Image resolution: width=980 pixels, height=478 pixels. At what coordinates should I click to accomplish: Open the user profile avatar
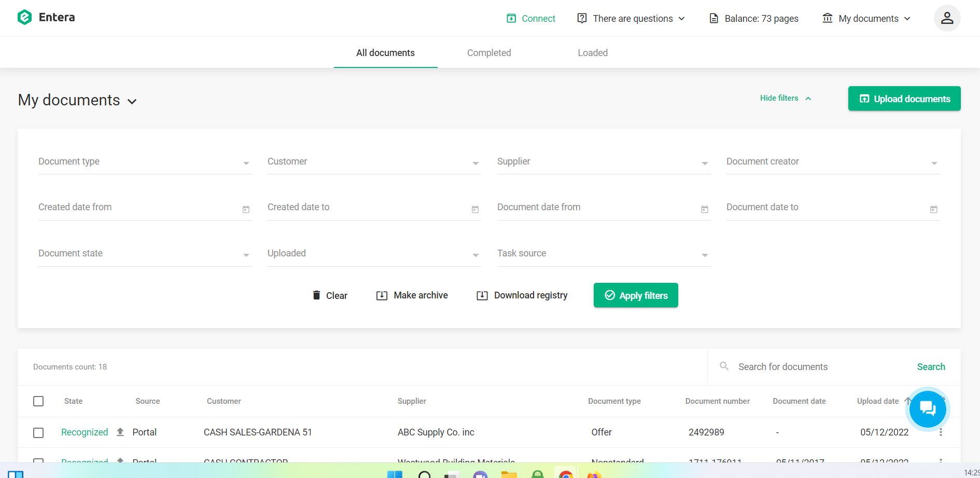(947, 18)
